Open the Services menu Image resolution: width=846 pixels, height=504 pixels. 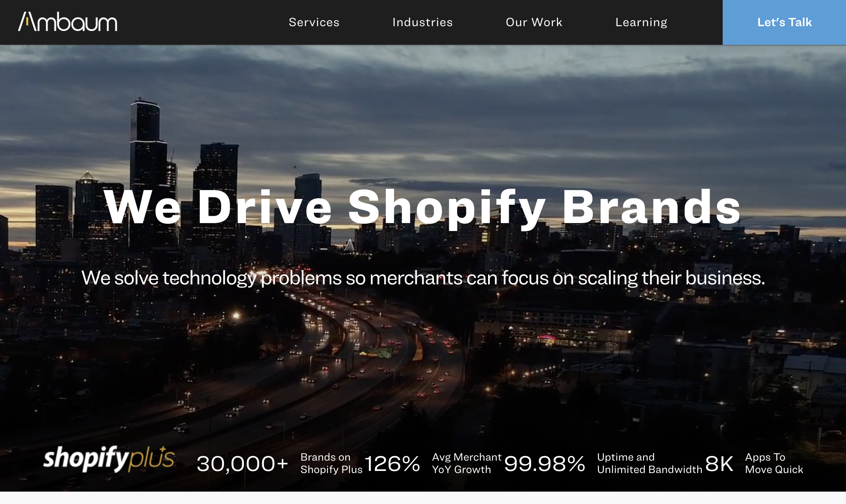(x=314, y=22)
